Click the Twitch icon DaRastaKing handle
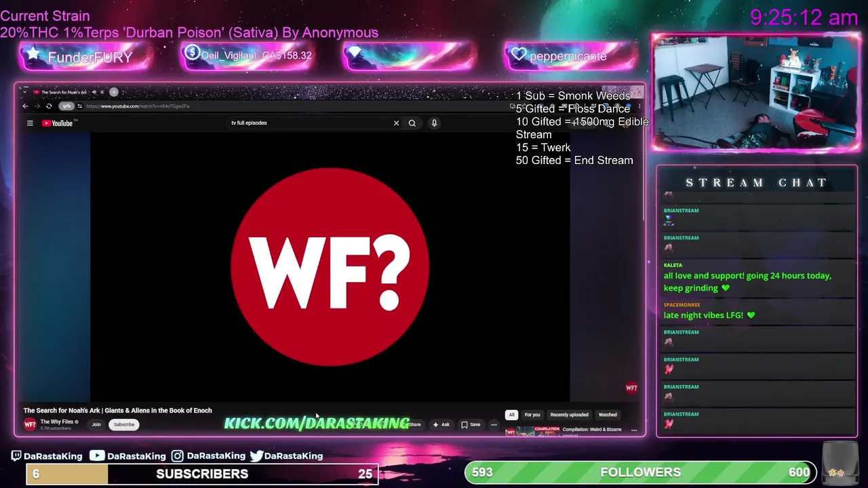Screen dimensions: 868x488 click(47, 455)
